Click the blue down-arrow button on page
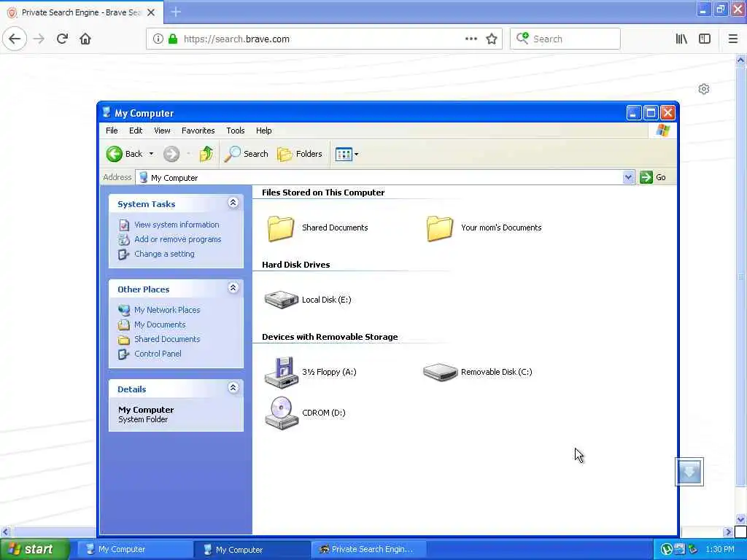 tap(689, 472)
